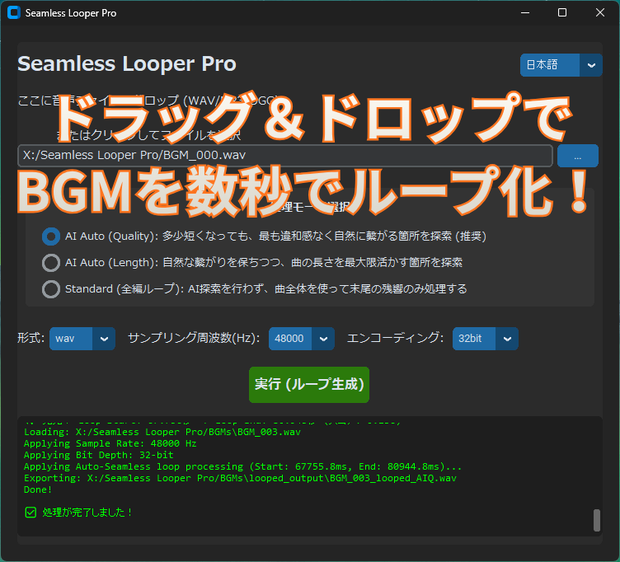Screen dimensions: 620x562
Task: Click the language dropdown chevron arrow
Action: [591, 65]
